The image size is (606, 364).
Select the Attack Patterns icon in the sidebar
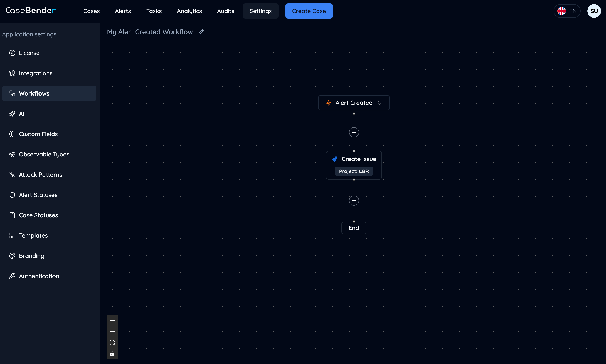point(12,175)
